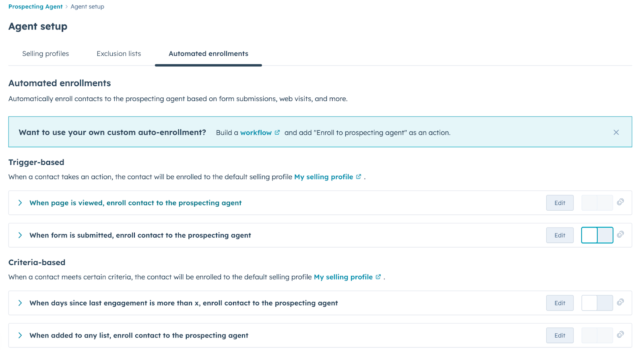This screenshot has width=644, height=353.
Task: Click link icon beside added to list toggle
Action: [x=620, y=334]
